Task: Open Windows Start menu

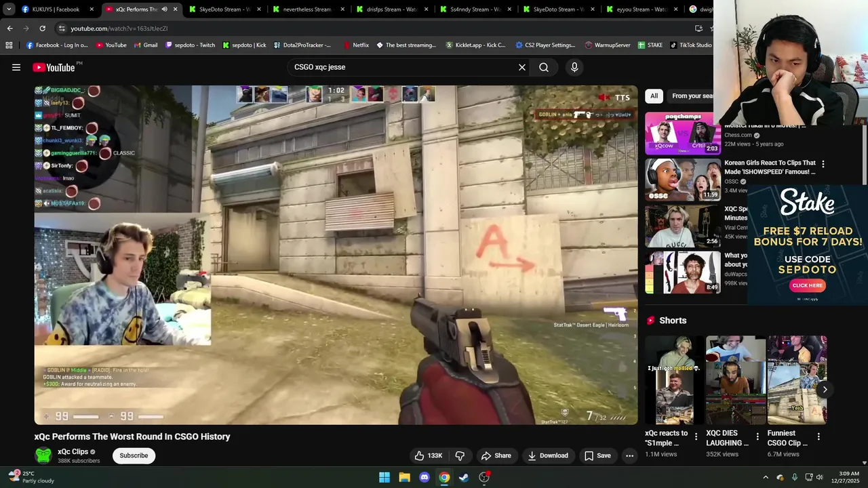Action: (x=384, y=477)
